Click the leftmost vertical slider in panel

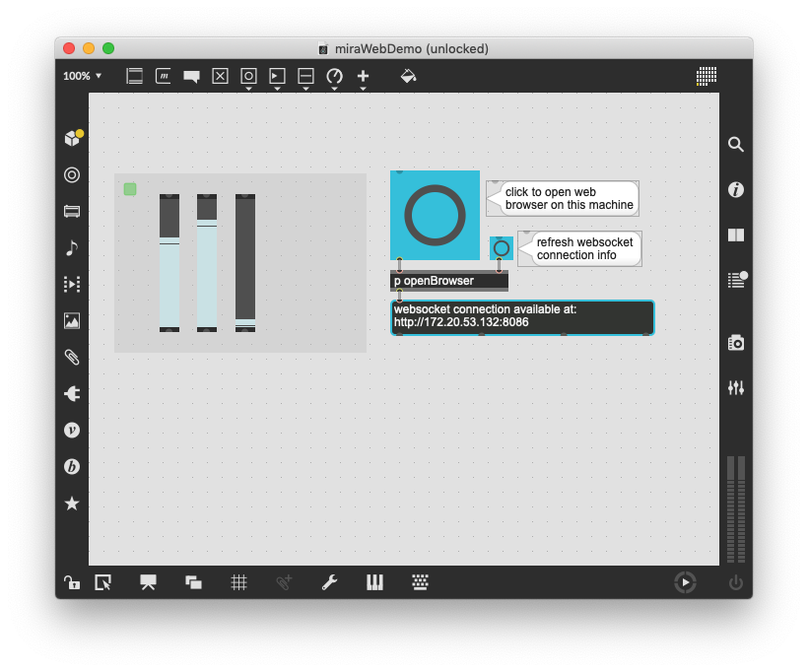tap(169, 263)
